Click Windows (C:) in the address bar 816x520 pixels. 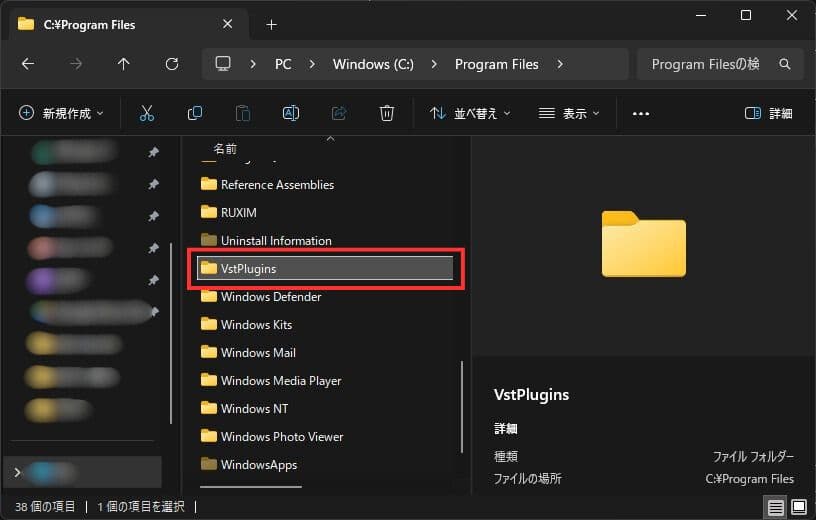[x=373, y=64]
